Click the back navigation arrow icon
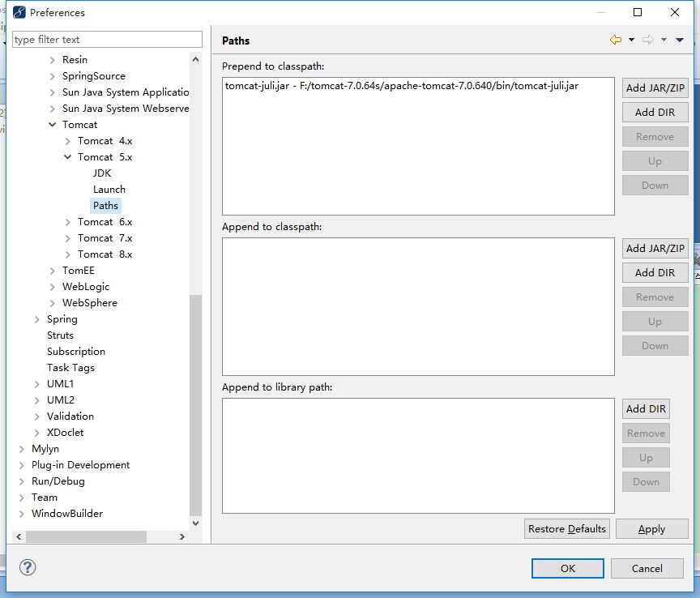Image resolution: width=700 pixels, height=598 pixels. pyautogui.click(x=615, y=40)
